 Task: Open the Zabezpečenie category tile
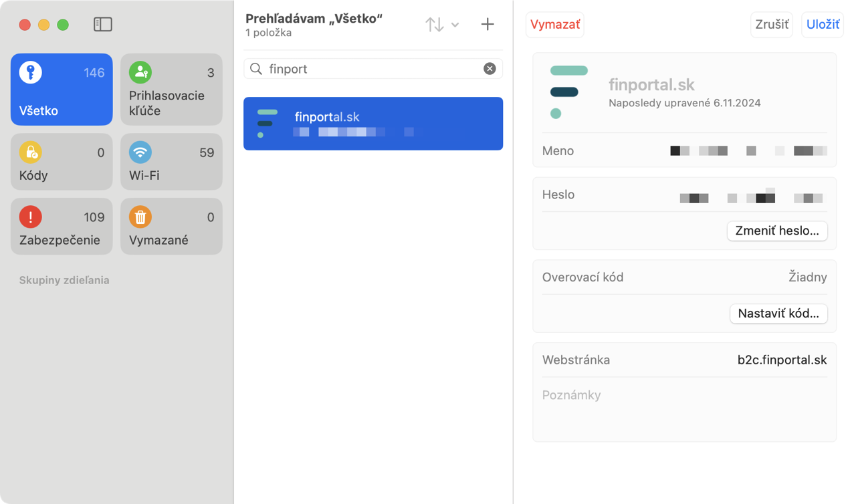coord(62,226)
